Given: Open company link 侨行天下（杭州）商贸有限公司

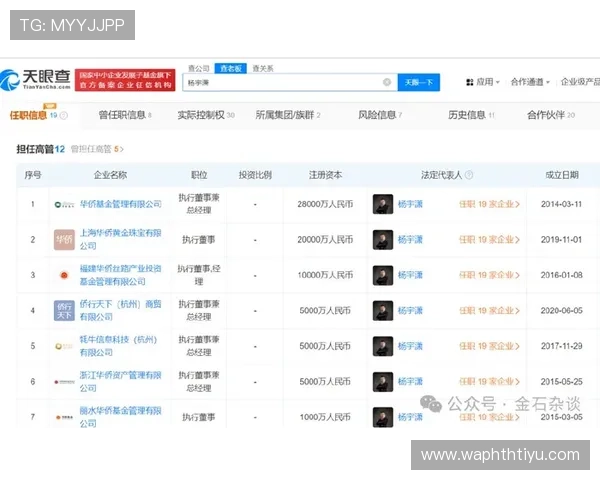Looking at the screenshot, I should click(x=121, y=310).
